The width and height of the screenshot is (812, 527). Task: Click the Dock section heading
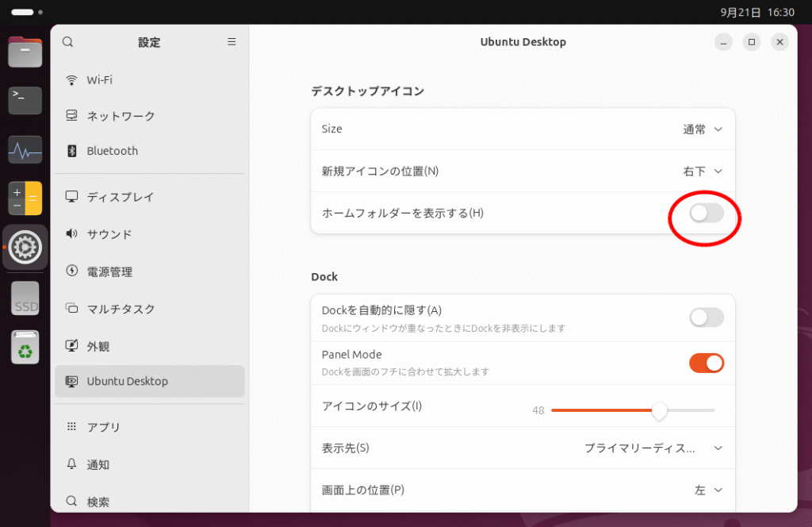324,277
